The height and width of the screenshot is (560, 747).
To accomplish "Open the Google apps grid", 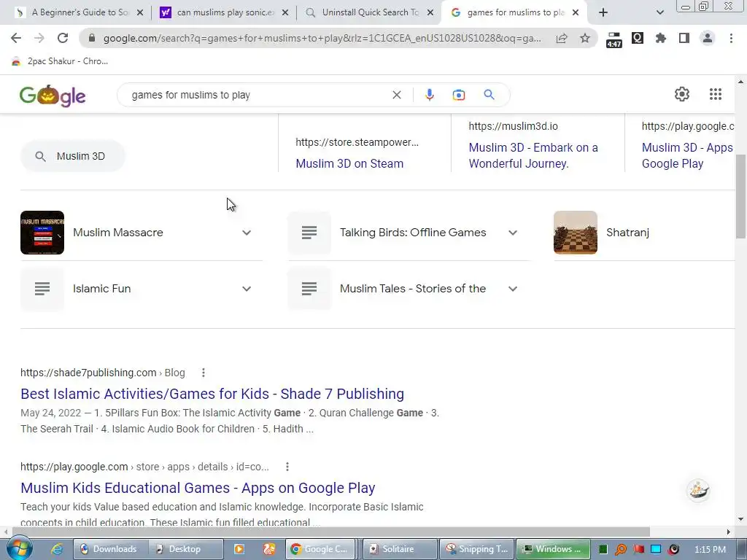I will (716, 94).
